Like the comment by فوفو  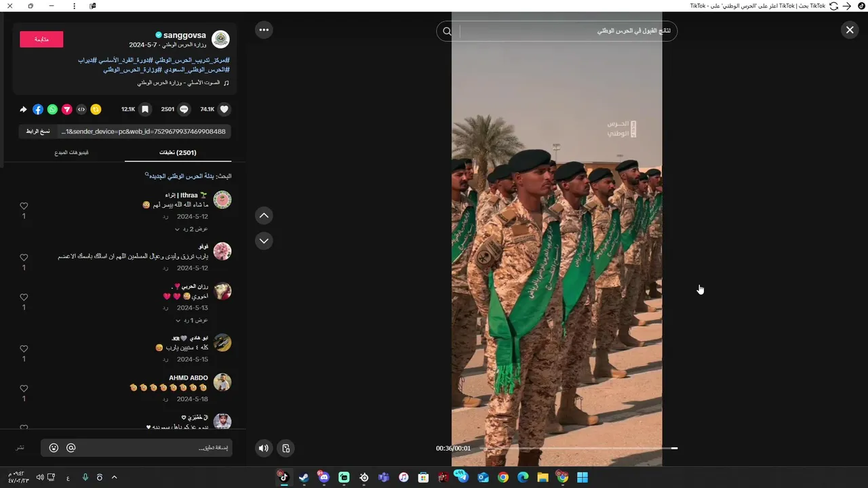24,258
